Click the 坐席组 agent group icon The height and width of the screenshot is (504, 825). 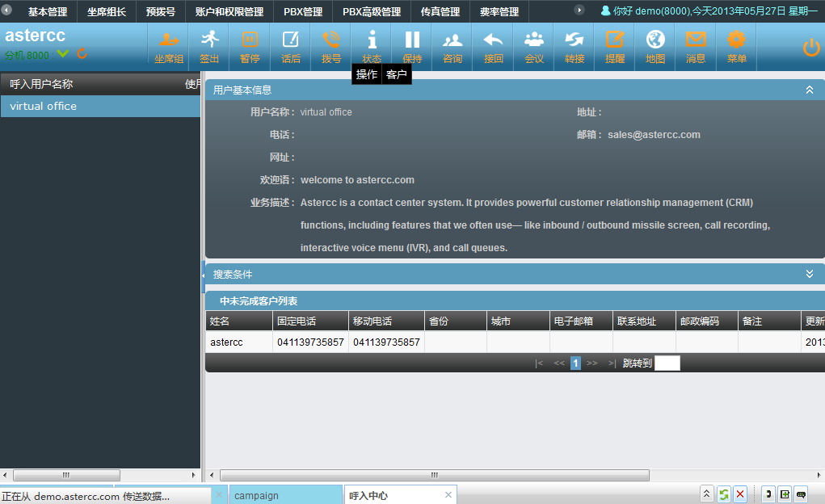[x=169, y=45]
